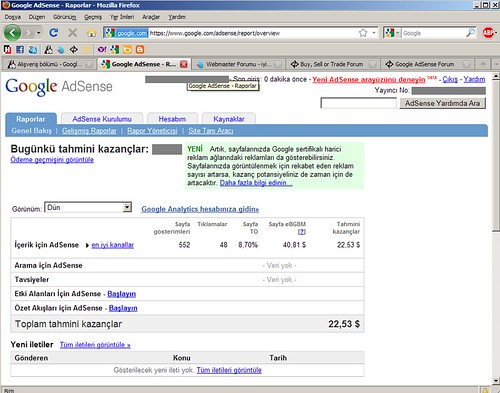
Task: Click Ödeme geçmişini görüntüle link
Action: (x=52, y=160)
